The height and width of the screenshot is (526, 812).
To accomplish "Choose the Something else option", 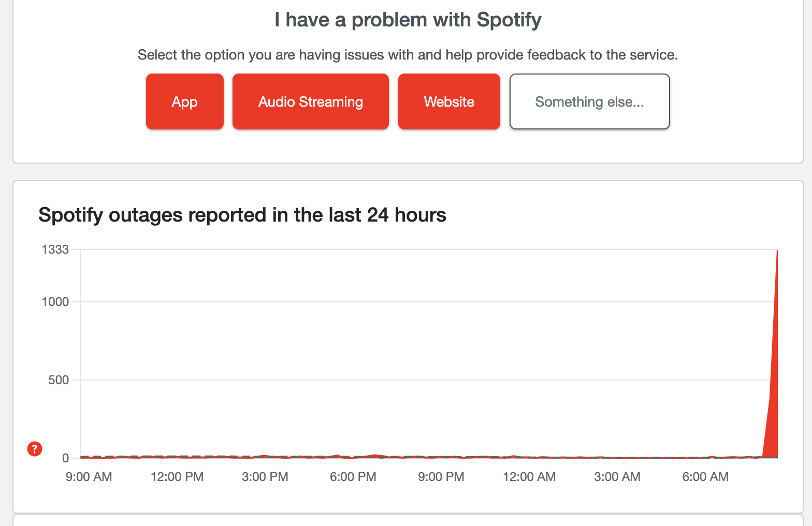I will (x=590, y=101).
